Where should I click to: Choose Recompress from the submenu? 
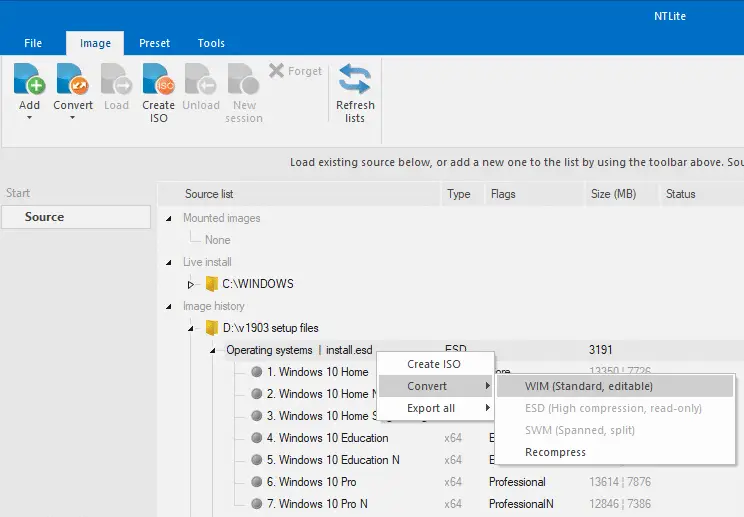pyautogui.click(x=615, y=452)
